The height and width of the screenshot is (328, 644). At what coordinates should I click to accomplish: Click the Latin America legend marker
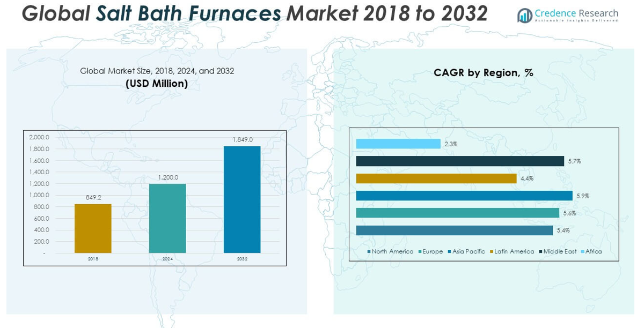(x=491, y=251)
